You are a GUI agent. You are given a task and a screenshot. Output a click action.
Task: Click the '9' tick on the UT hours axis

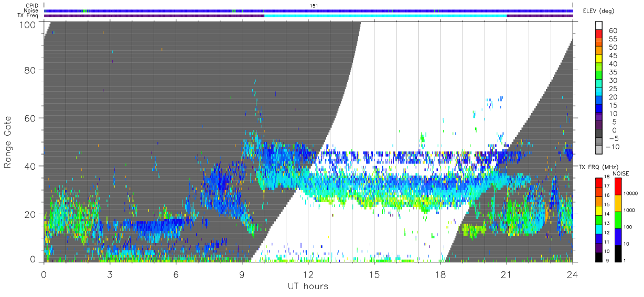[242, 274]
